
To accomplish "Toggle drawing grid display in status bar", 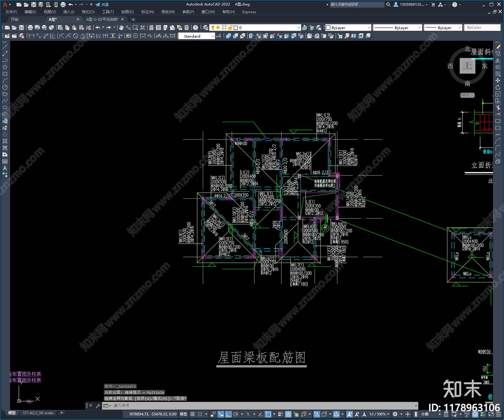I will pos(192,414).
